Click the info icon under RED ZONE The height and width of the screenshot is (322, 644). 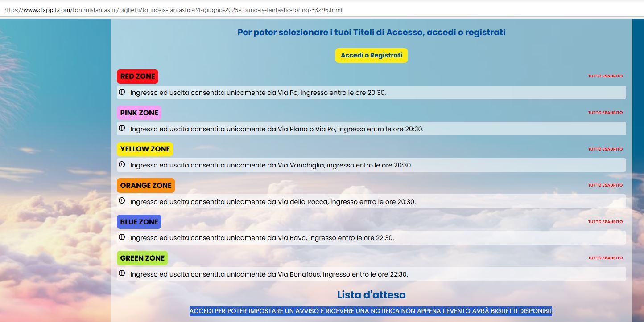point(122,92)
